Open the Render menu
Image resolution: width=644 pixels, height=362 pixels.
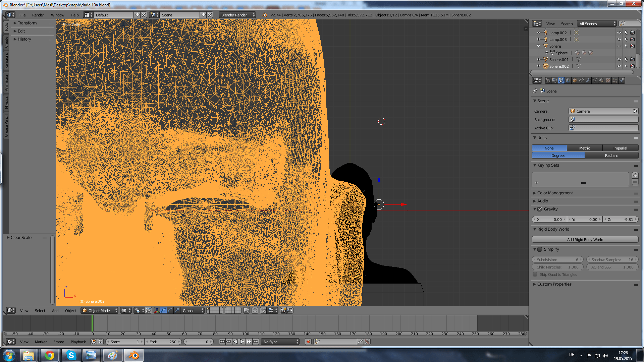38,15
